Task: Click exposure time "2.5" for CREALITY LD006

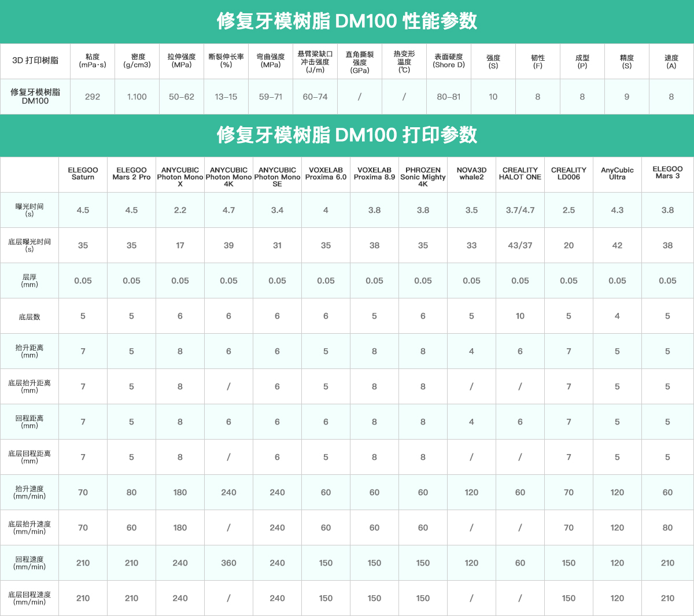Action: [x=569, y=210]
